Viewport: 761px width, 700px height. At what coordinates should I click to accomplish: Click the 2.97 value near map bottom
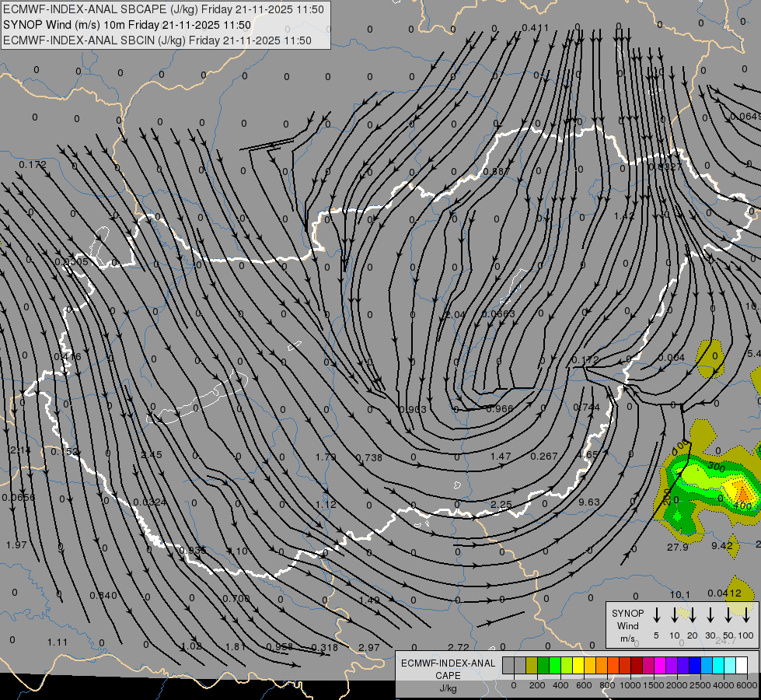pos(369,648)
